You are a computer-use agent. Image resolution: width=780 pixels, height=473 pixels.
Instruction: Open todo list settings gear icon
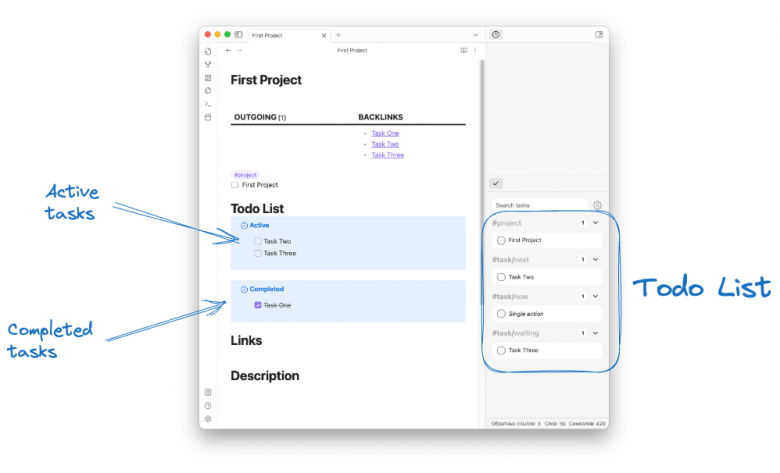(597, 205)
